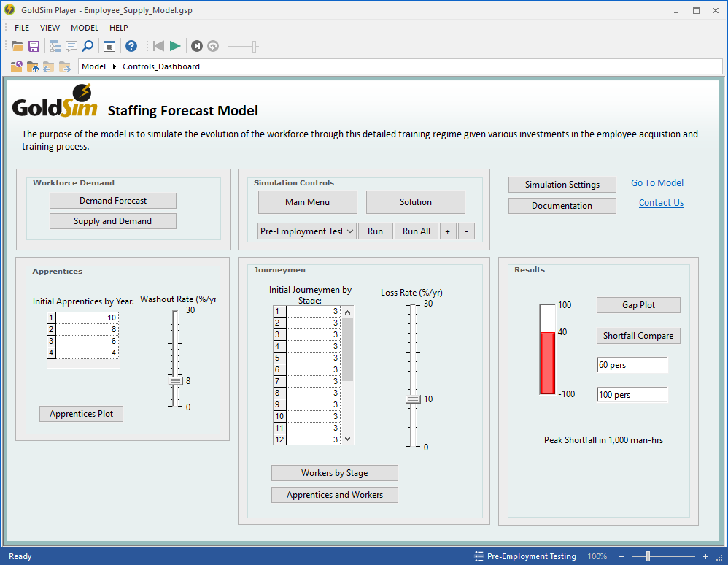This screenshot has width=728, height=565.
Task: Open the MODEL menu
Action: [85, 28]
